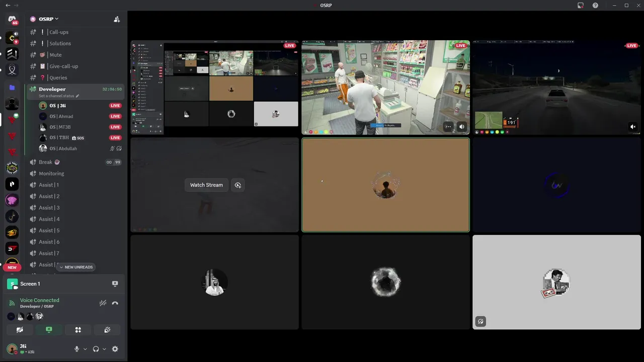The image size is (644, 362).
Task: Edit channel status pencil icon
Action: pyautogui.click(x=77, y=96)
